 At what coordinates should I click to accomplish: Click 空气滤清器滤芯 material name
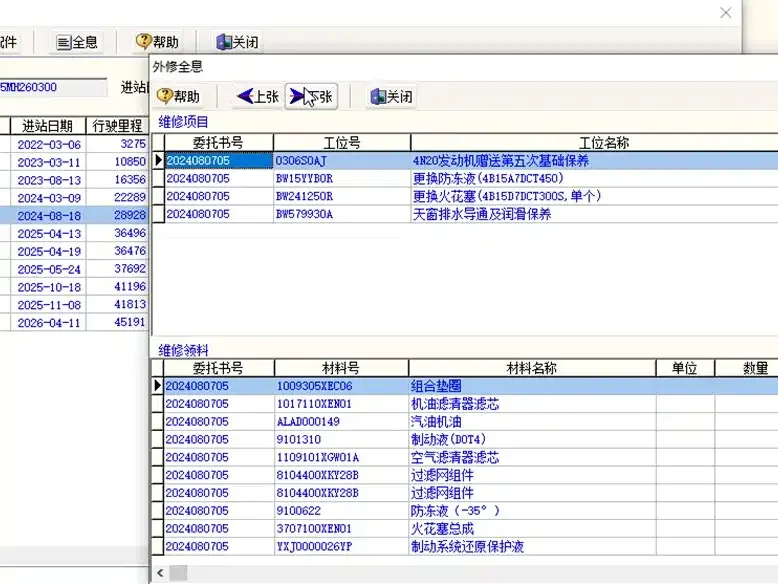[x=454, y=457]
